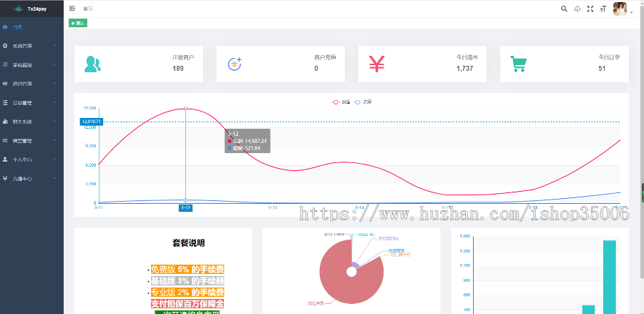Click today's turnover value 1,737
The image size is (644, 314).
click(464, 69)
